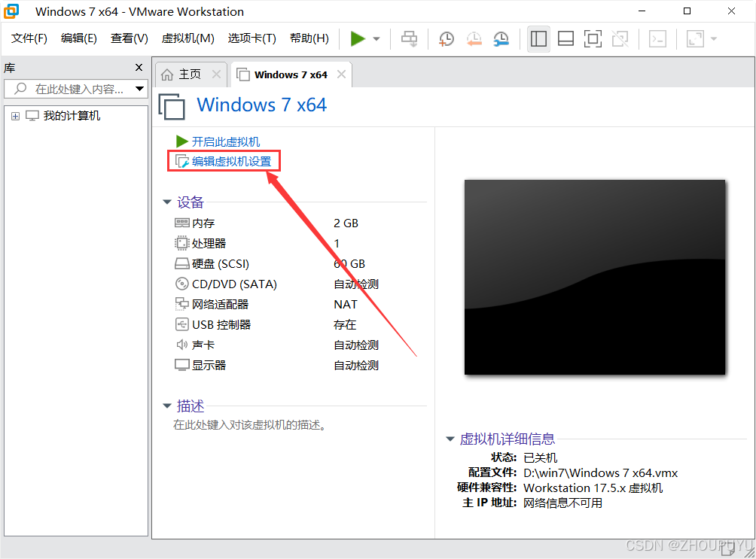Click the NAT network adapter value
This screenshot has width=756, height=559.
tap(346, 305)
